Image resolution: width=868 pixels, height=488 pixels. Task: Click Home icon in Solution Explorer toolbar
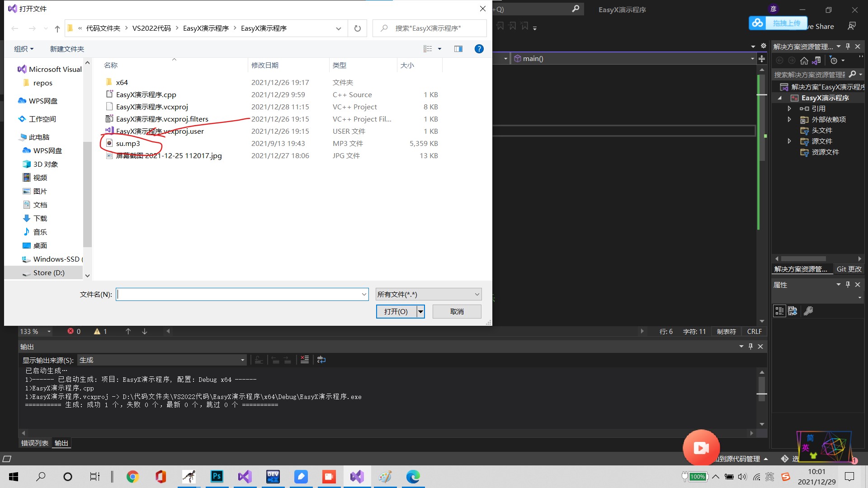(804, 61)
